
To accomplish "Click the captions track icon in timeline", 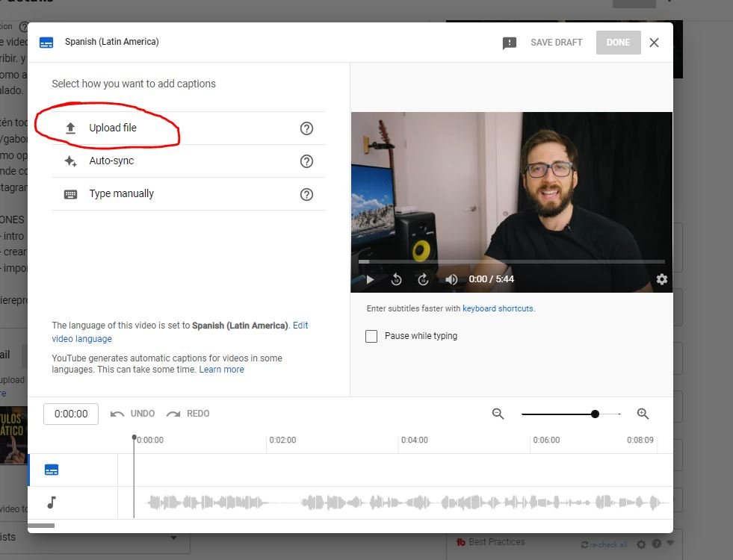I will coord(51,469).
